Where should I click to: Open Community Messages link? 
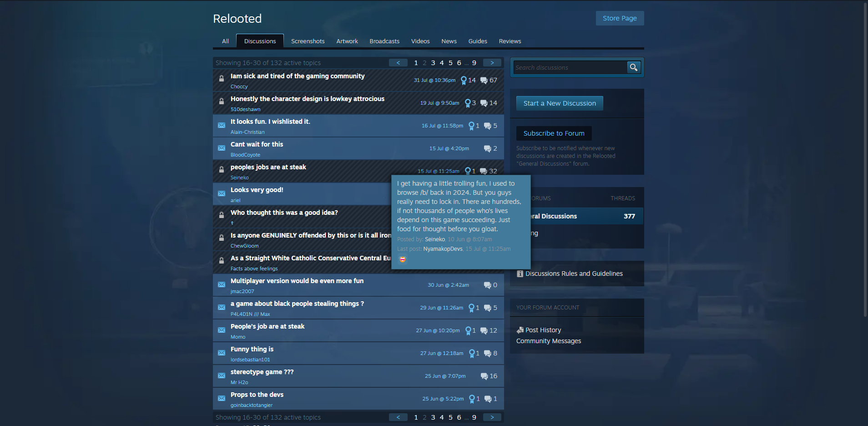(549, 341)
